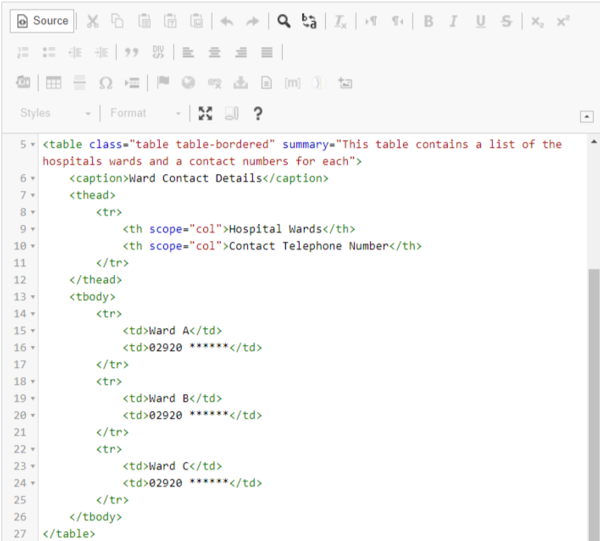
Task: Click the Undo arrow icon
Action: pyautogui.click(x=227, y=21)
